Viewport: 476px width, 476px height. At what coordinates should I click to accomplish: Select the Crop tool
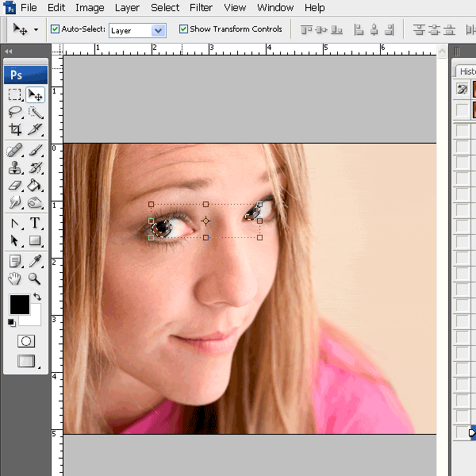(x=14, y=129)
